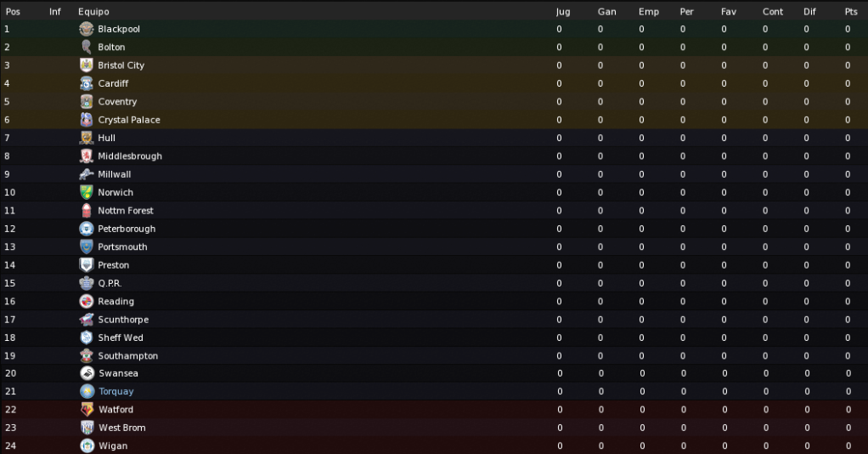Click the Blackpool club crest icon
Screen dimensions: 868x454
(87, 29)
